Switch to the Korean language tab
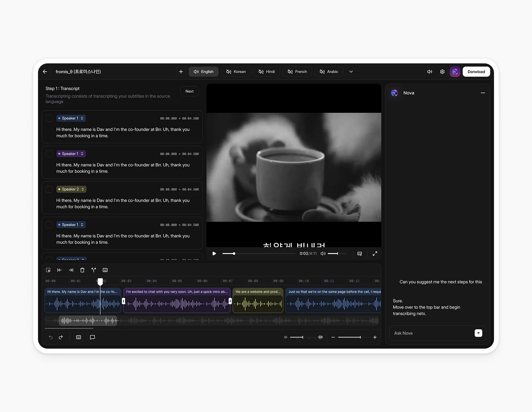 pyautogui.click(x=236, y=72)
